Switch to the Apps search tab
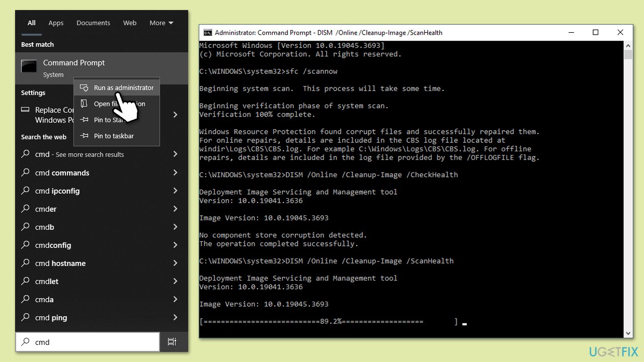 tap(56, 23)
